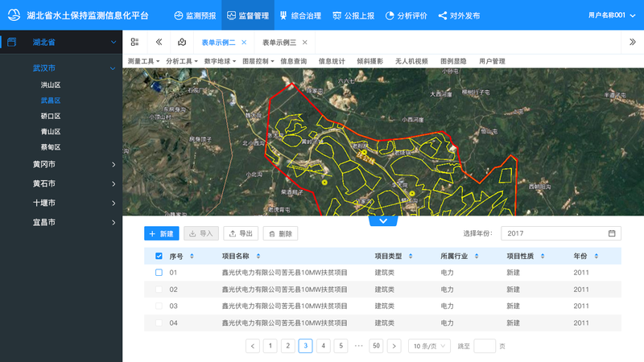Viewport: 644px width, 362px height.
Task: Expand the 黄石市 tree node
Action: coord(114,183)
